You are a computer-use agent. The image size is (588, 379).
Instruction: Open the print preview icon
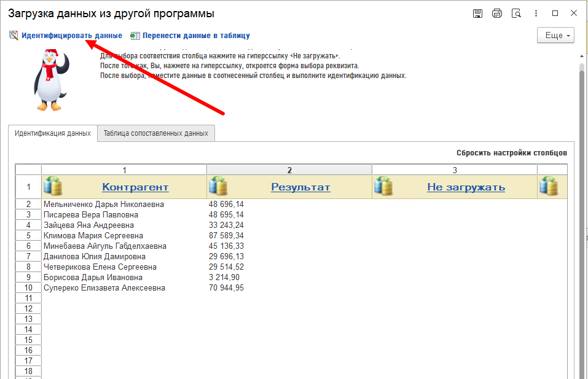pyautogui.click(x=516, y=14)
